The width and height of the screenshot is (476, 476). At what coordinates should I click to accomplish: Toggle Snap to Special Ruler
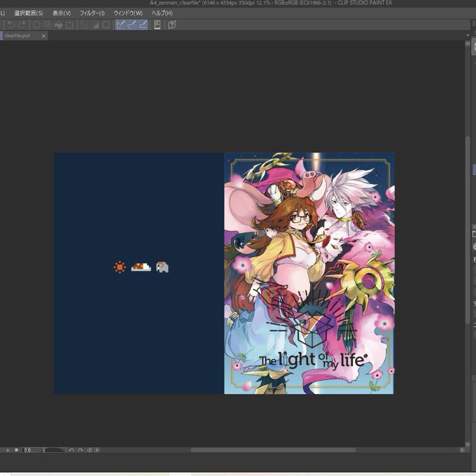point(132,25)
